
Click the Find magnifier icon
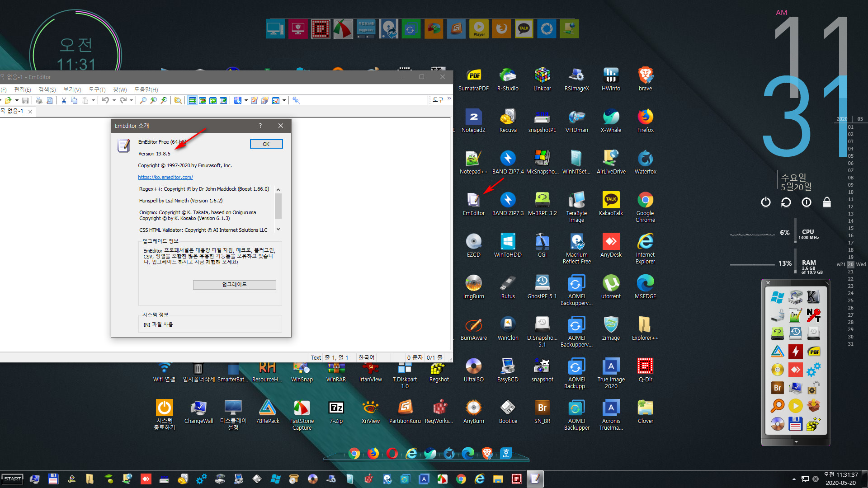point(143,100)
